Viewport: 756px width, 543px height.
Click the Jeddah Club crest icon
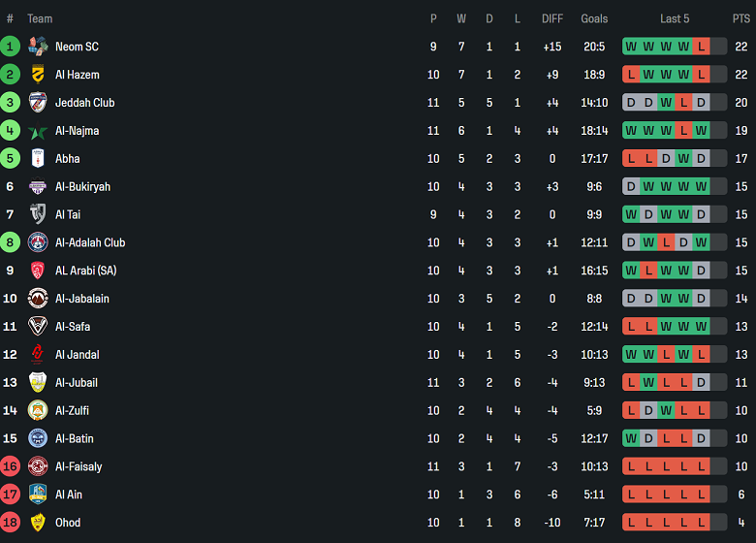click(38, 103)
